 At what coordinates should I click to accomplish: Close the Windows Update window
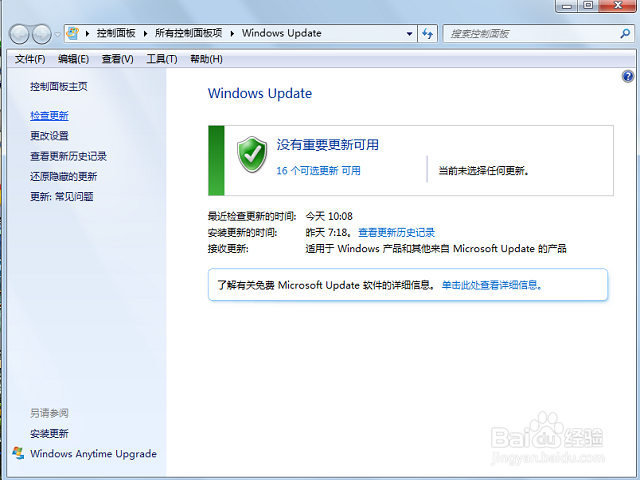coord(618,6)
